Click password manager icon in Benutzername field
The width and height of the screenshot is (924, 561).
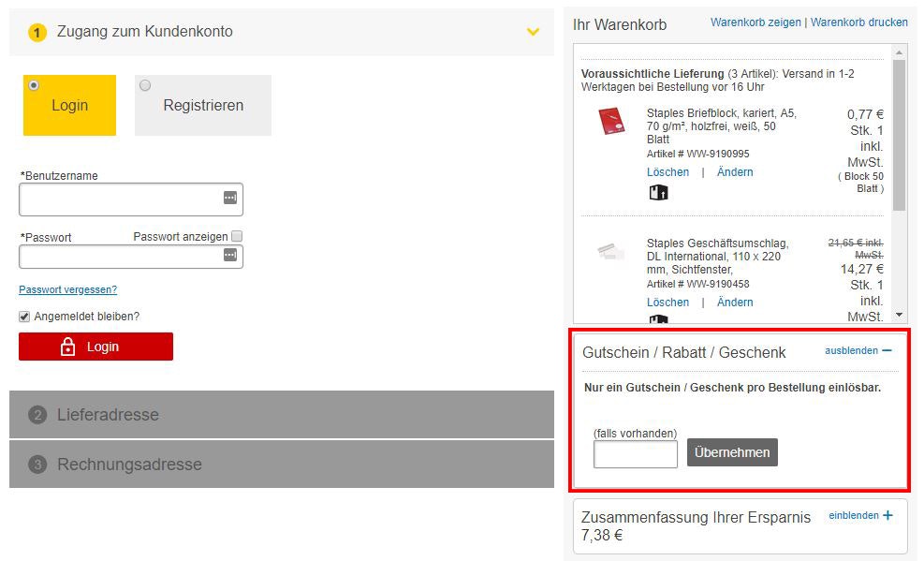[230, 198]
